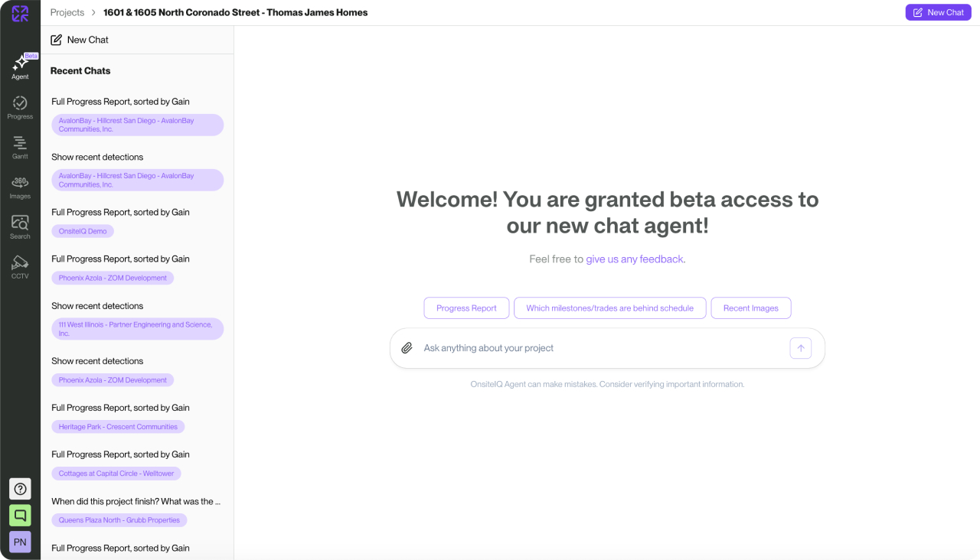Open the Full Progress Report chat above OnsiteIQ Demo
The height and width of the screenshot is (560, 980).
click(120, 212)
